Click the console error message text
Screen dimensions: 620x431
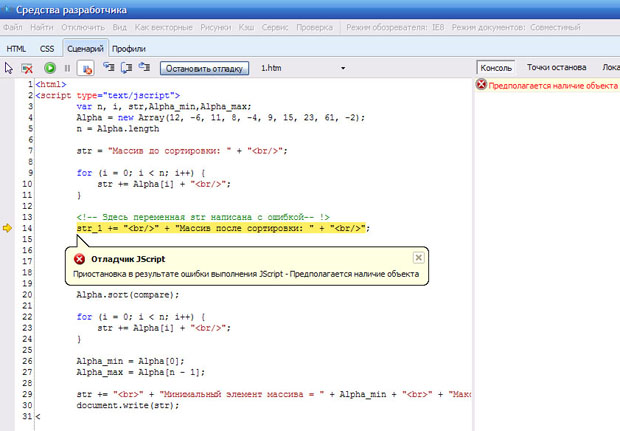(553, 86)
